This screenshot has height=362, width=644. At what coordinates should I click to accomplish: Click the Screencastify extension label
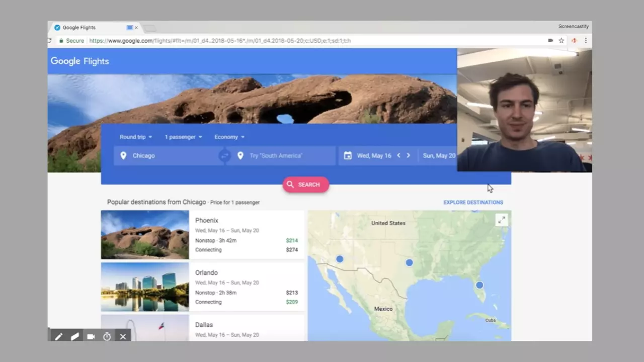pyautogui.click(x=574, y=27)
